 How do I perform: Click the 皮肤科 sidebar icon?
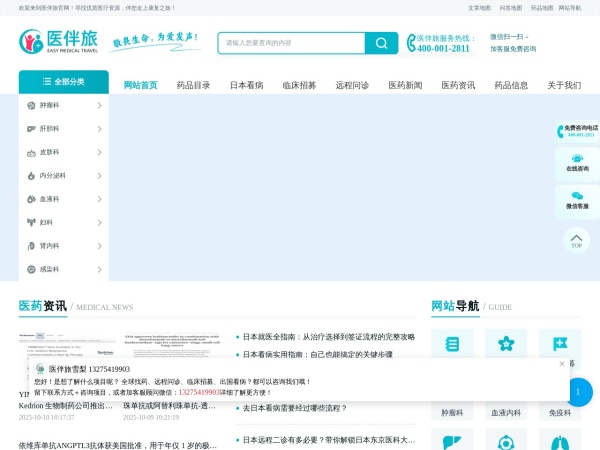(31, 152)
